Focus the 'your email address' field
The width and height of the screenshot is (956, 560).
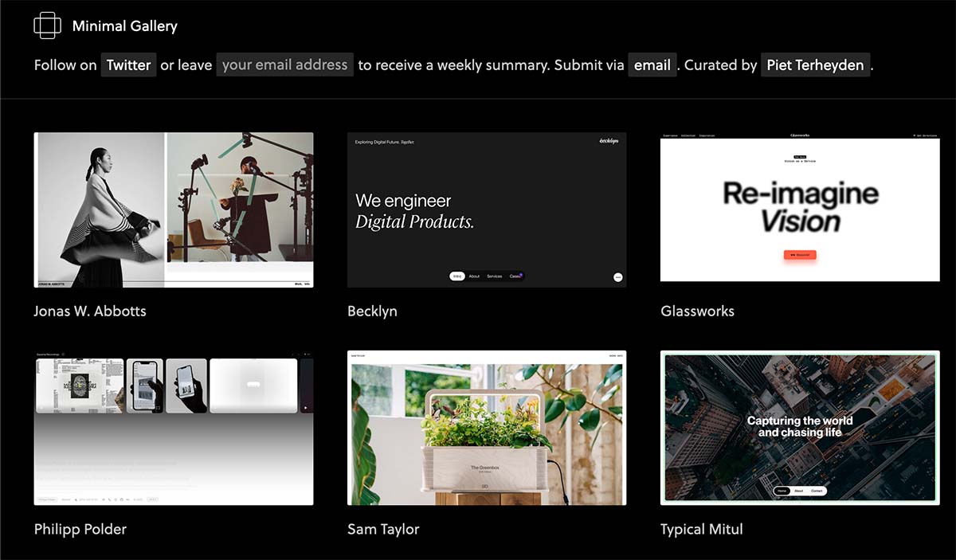click(285, 65)
